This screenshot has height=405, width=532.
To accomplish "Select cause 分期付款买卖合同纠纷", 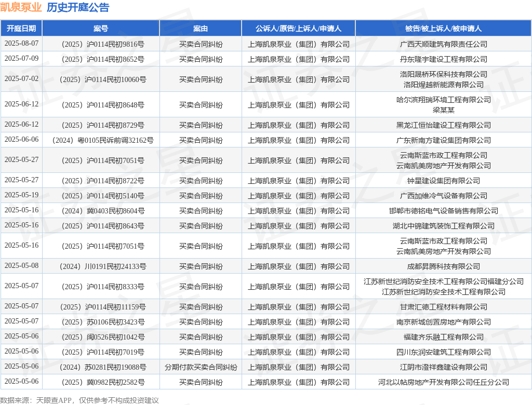I will click(x=201, y=367).
